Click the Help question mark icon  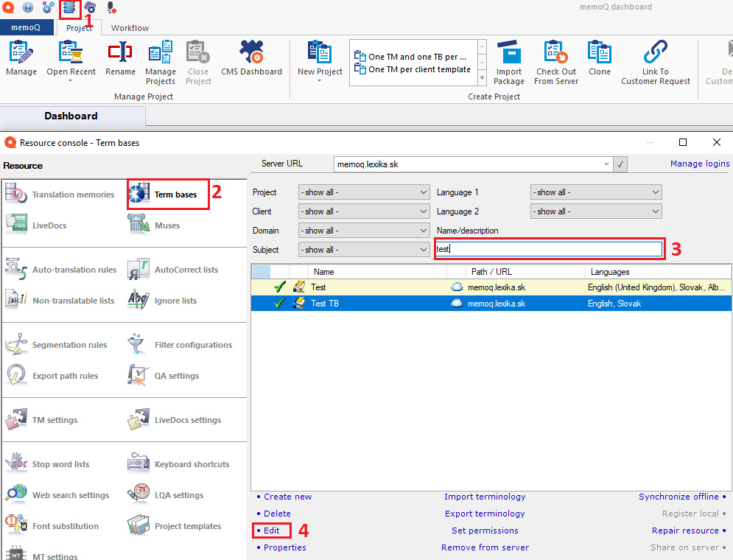click(28, 7)
